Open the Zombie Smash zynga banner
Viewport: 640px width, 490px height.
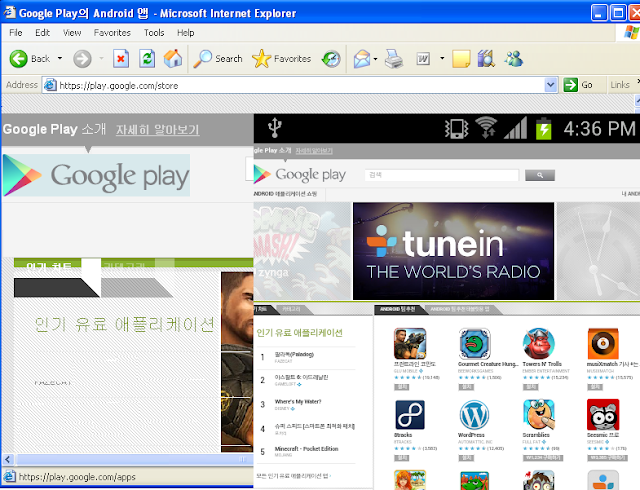[302, 251]
